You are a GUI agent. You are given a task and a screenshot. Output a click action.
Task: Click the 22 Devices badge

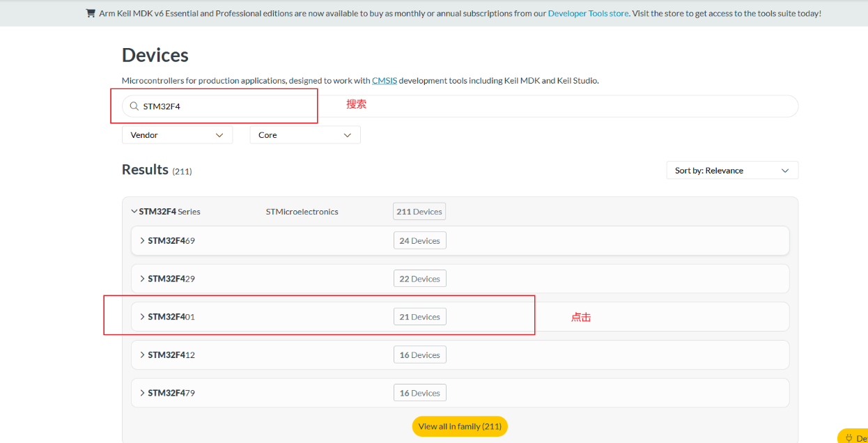(420, 279)
